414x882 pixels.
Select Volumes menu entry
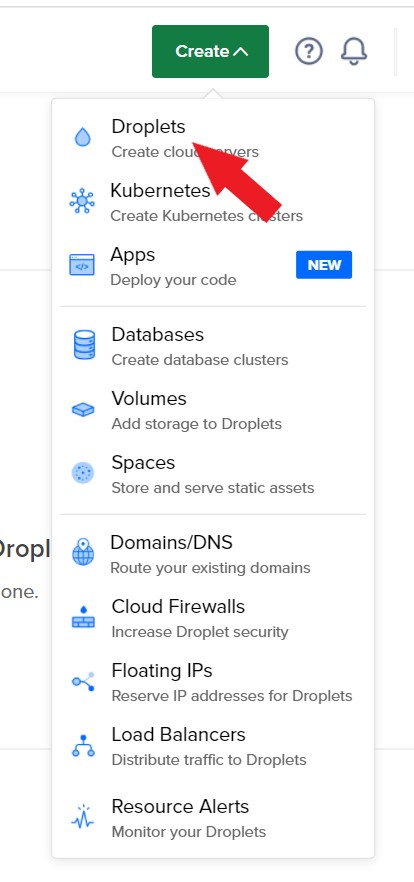click(x=213, y=410)
